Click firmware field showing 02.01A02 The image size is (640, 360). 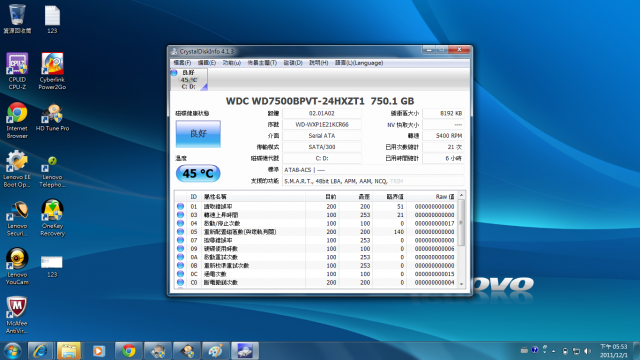pos(322,113)
